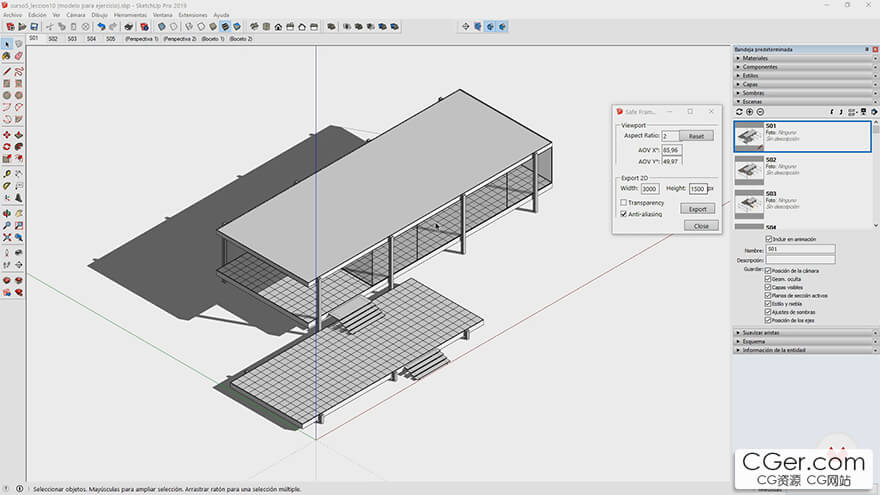This screenshot has height=495, width=880.
Task: Select the S03 scene thumbnail
Action: coord(749,204)
